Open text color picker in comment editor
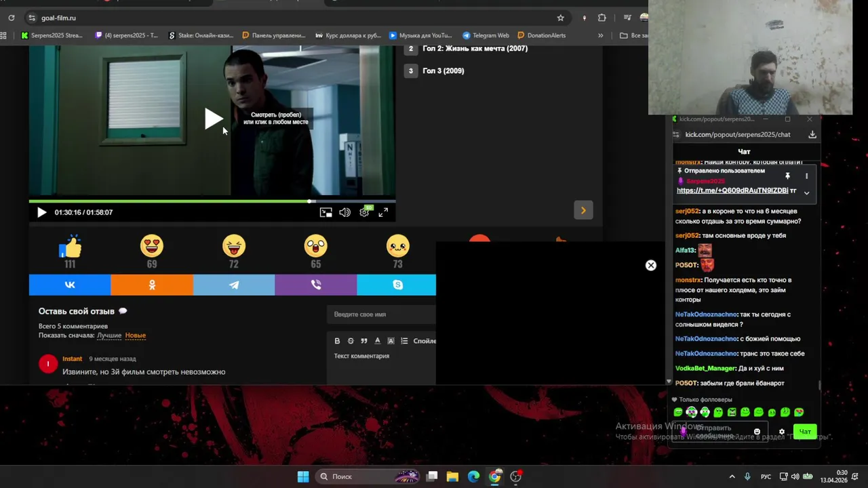This screenshot has height=488, width=868. coord(378,341)
